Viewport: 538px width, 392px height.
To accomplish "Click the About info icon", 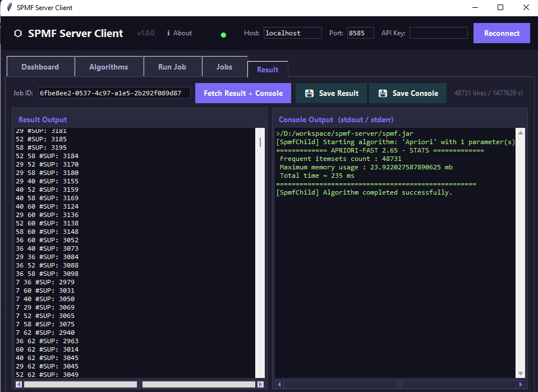I will pos(169,33).
